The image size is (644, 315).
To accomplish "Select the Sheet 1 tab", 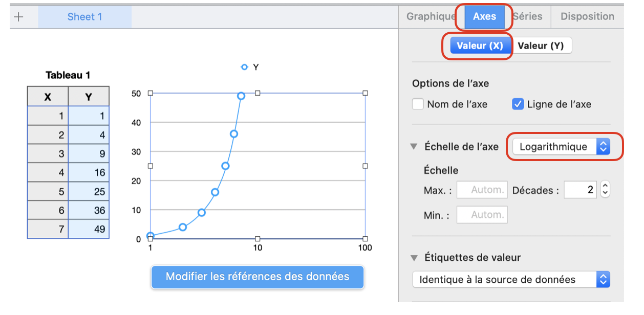I will [84, 17].
